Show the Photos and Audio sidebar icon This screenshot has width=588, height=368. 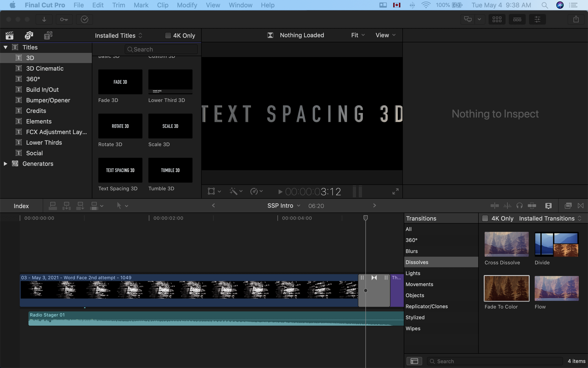click(x=29, y=35)
